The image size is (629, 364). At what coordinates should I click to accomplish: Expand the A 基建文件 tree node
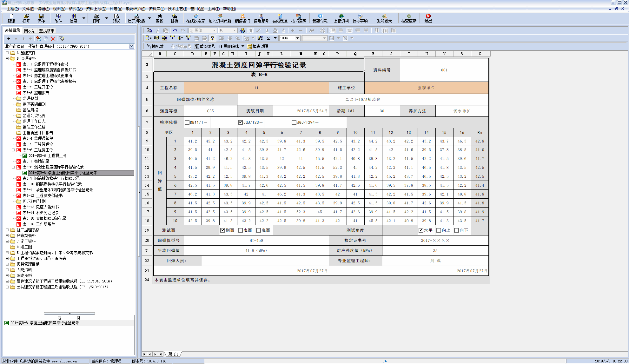(7, 53)
